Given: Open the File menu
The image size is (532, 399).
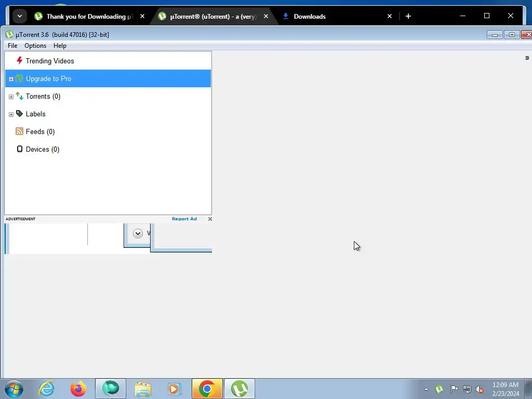Looking at the screenshot, I should (12, 46).
